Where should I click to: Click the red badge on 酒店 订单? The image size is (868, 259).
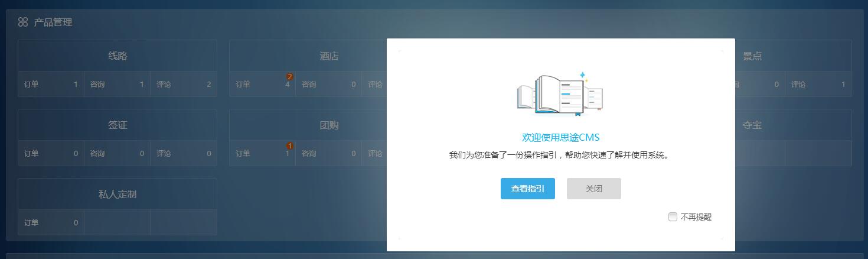289,77
